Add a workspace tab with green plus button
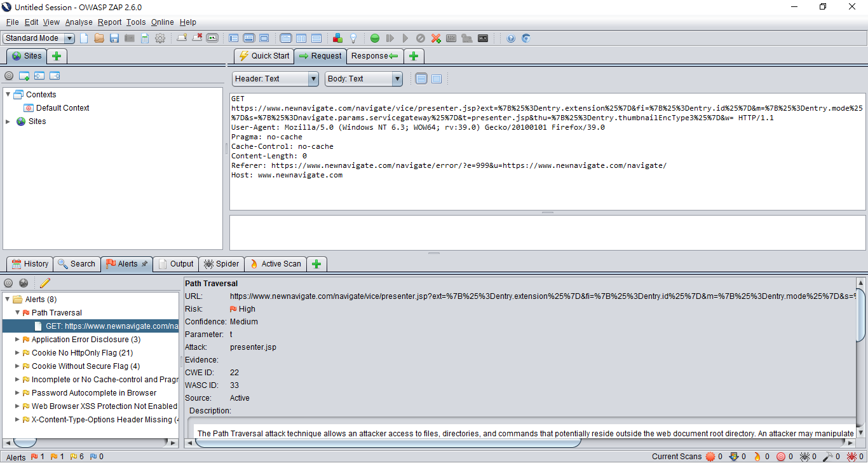Screen dimensions: 868x463 [x=414, y=56]
